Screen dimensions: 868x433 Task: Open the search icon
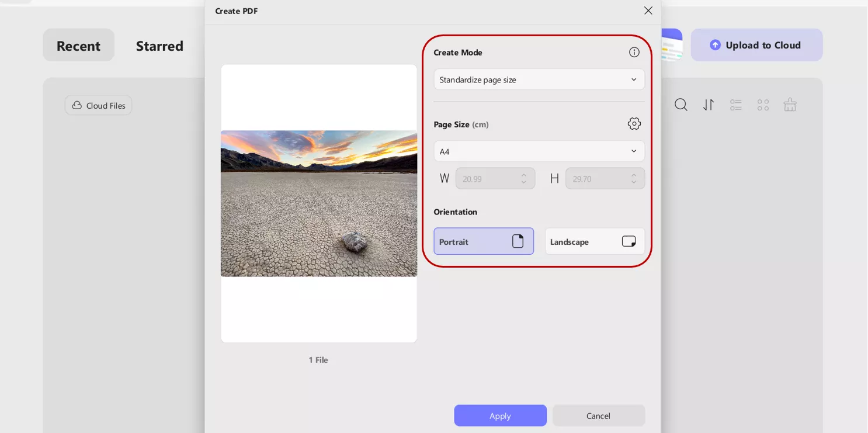point(681,105)
